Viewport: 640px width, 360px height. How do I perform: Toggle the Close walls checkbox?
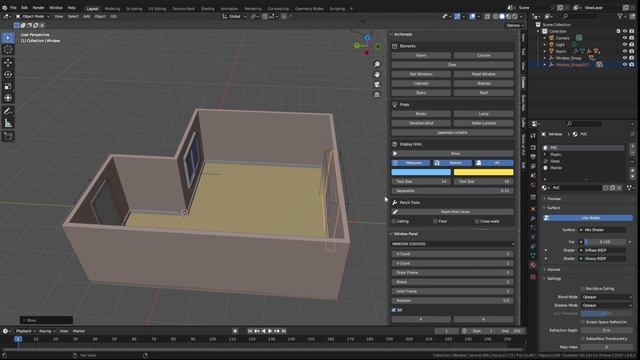[477, 221]
